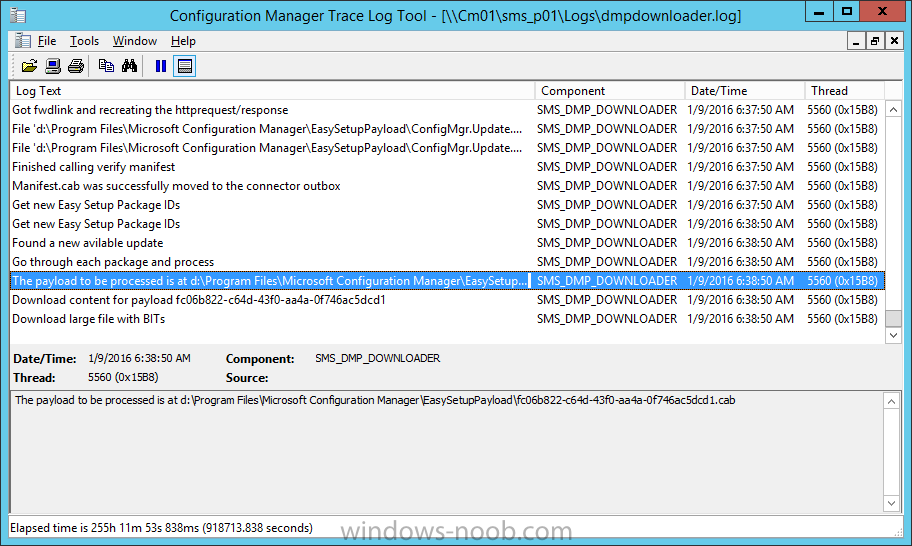
Task: Click the 'Elapsed time is 255h 11m' status text
Action: click(x=161, y=528)
